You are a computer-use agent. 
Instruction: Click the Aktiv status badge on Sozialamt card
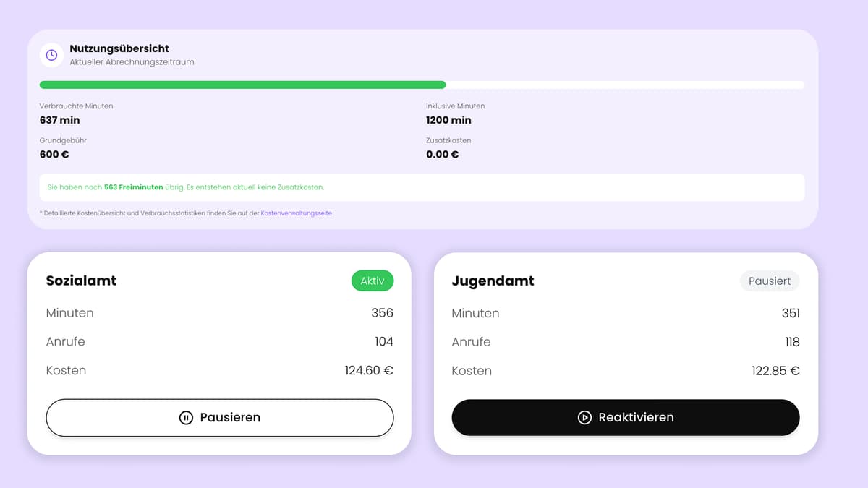(x=373, y=281)
